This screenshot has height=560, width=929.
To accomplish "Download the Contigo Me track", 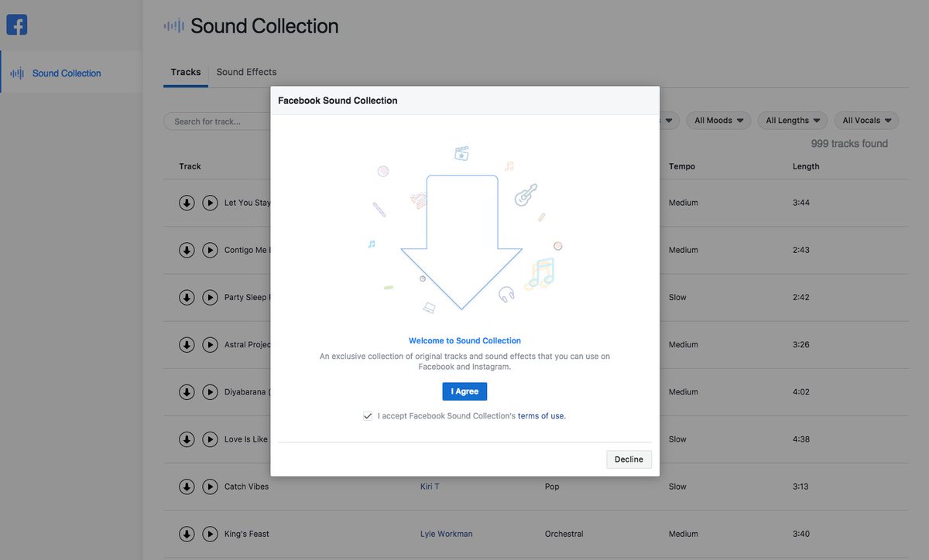I will (x=187, y=250).
